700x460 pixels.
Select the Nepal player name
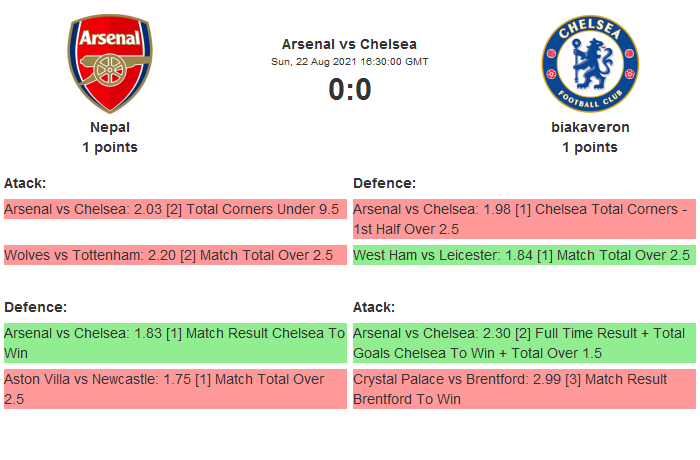click(x=110, y=127)
